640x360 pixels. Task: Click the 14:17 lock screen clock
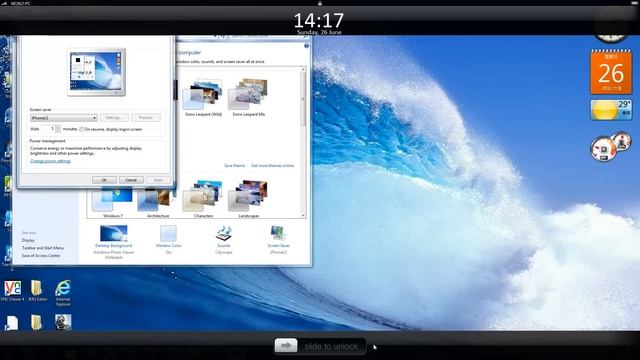pos(319,20)
